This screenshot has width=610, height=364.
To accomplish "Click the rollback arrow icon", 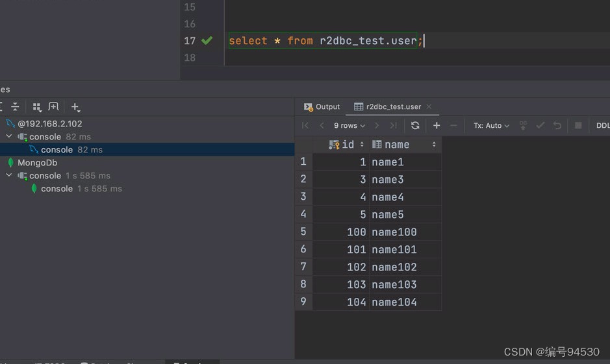I will pyautogui.click(x=557, y=125).
